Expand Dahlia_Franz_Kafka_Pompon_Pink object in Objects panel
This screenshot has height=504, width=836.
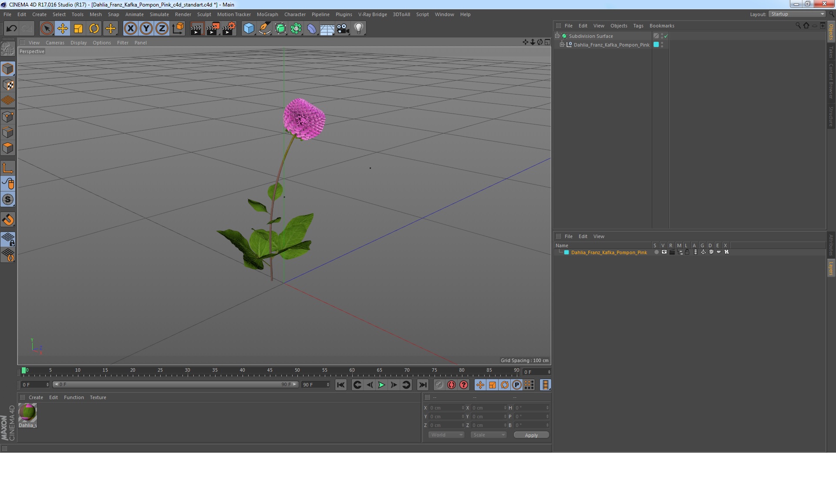coord(562,44)
